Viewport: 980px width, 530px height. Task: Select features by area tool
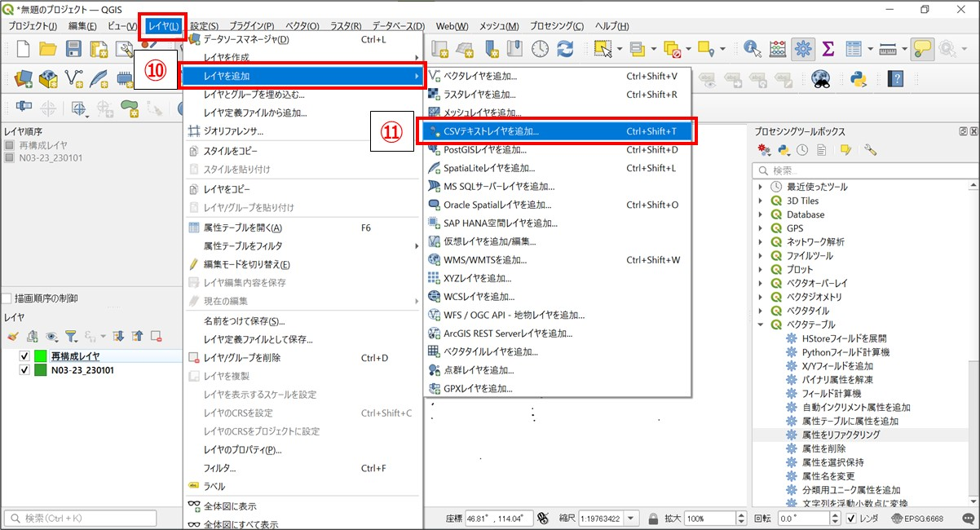[x=603, y=50]
